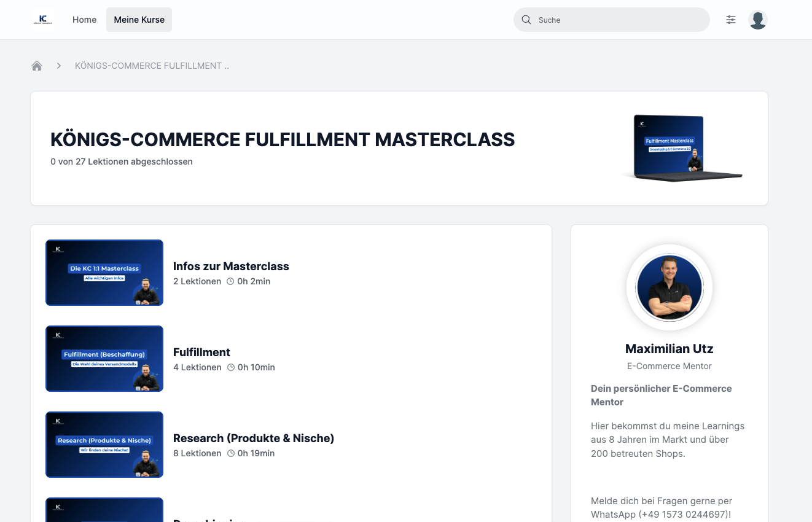The width and height of the screenshot is (812, 522).
Task: Click inside the 'Suche' search field
Action: (611, 20)
